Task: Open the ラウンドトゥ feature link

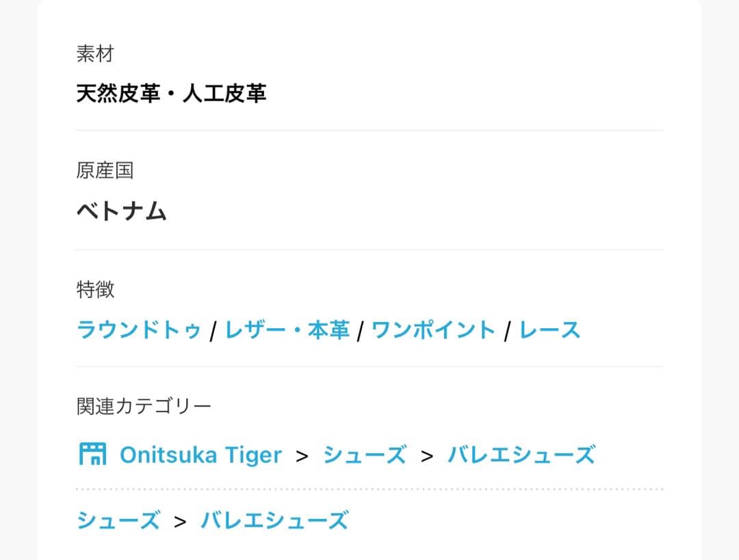Action: pos(139,330)
